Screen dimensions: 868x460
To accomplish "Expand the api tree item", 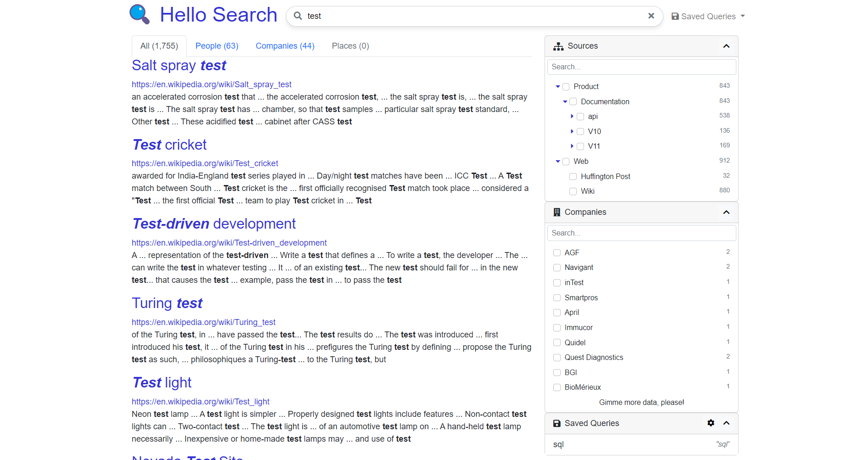I will [572, 116].
